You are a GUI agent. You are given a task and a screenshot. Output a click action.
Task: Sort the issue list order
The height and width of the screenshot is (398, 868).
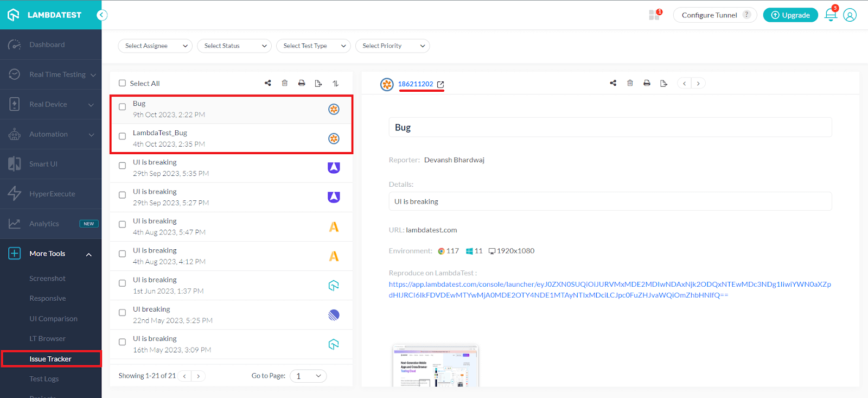point(335,83)
